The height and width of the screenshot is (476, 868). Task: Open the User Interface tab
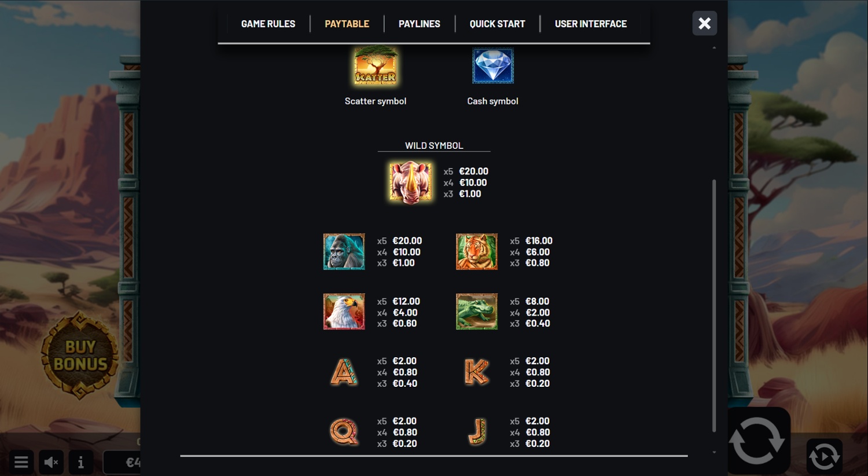pos(590,24)
